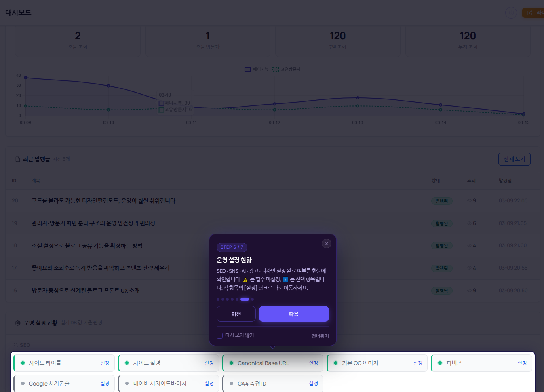This screenshot has width=544, height=392.
Task: Click the document icon beside 최근 발행글
Action: (17, 159)
